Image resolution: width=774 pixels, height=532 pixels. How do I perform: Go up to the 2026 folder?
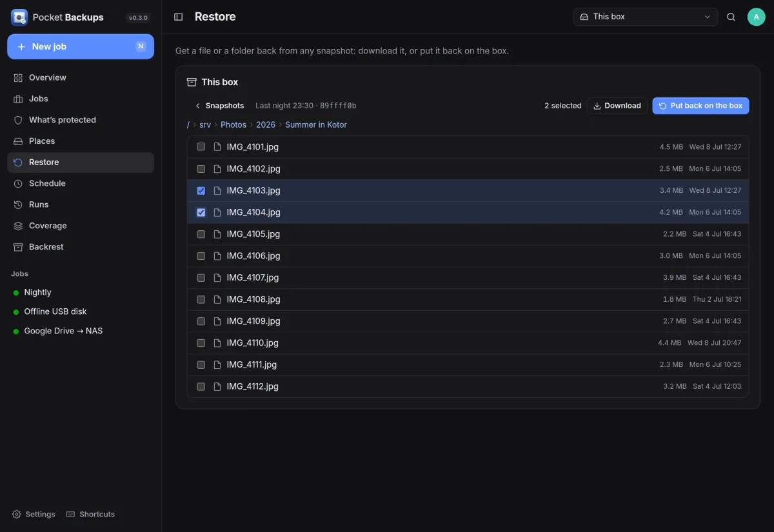pyautogui.click(x=266, y=124)
